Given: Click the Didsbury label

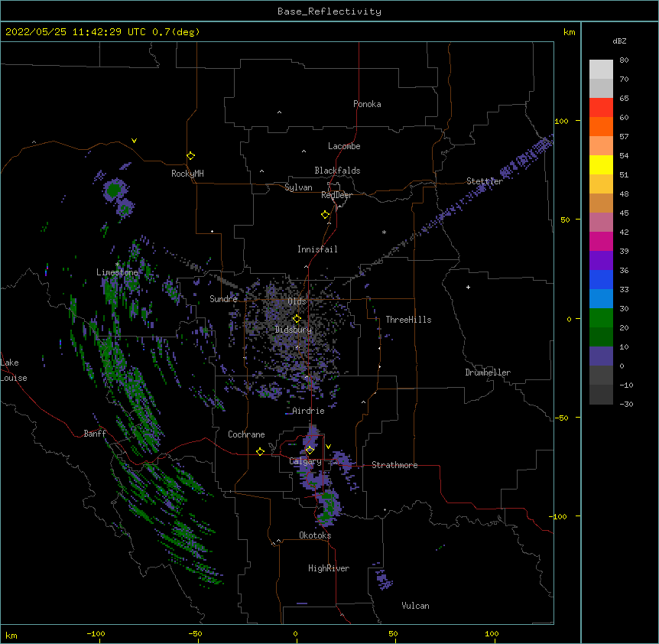Looking at the screenshot, I should pos(294,330).
